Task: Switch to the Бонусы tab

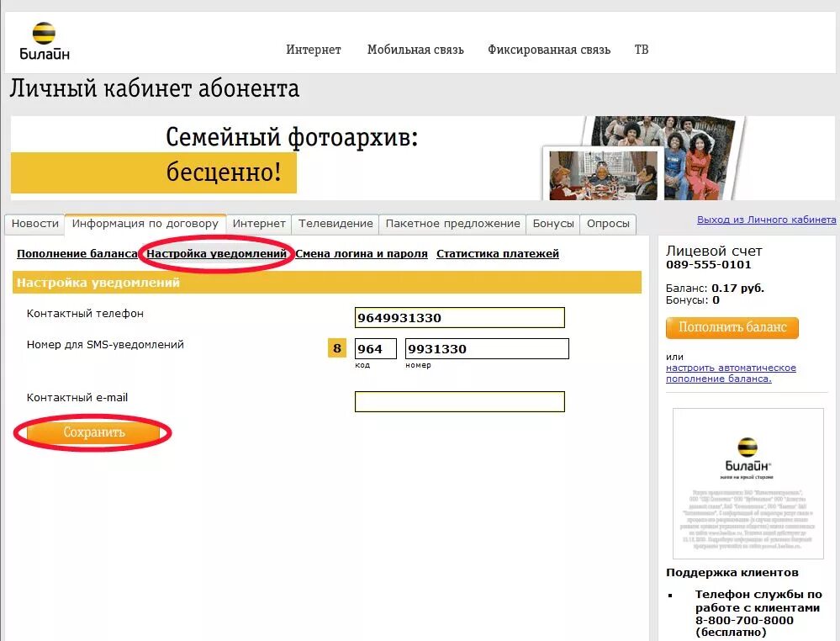Action: click(553, 224)
